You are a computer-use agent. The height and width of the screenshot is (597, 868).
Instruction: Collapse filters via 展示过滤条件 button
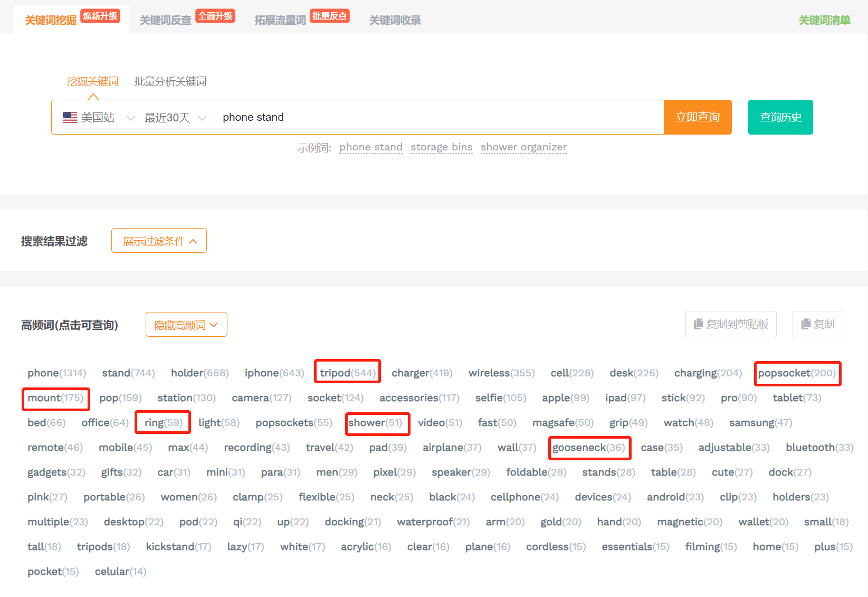click(x=159, y=241)
